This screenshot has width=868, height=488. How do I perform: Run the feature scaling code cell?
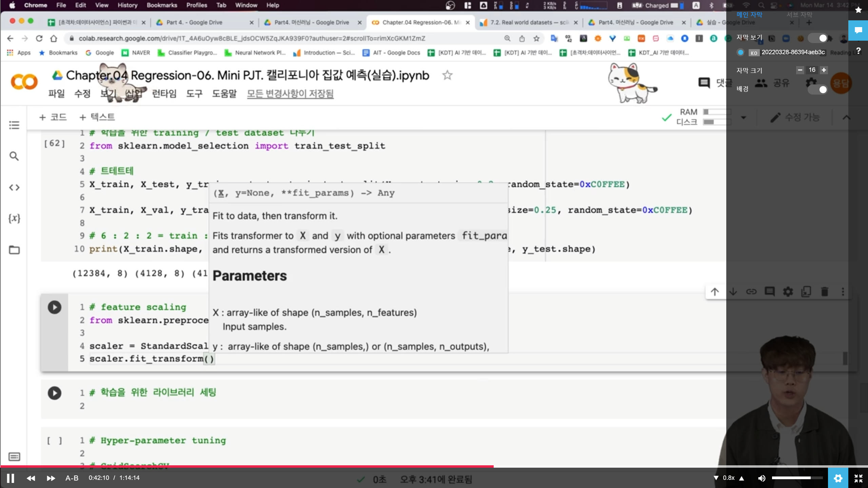54,307
